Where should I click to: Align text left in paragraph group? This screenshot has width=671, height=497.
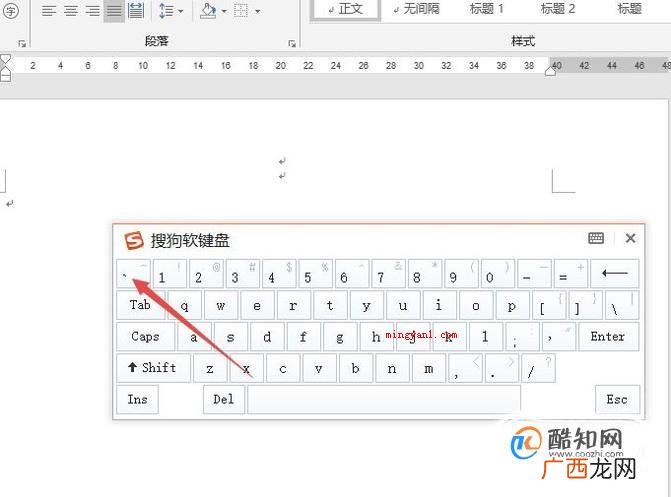tap(48, 11)
